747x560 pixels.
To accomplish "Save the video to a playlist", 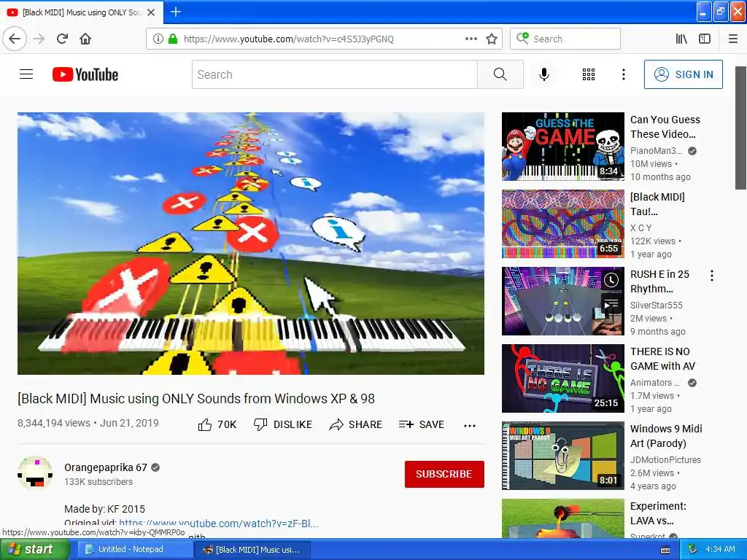I will 421,424.
